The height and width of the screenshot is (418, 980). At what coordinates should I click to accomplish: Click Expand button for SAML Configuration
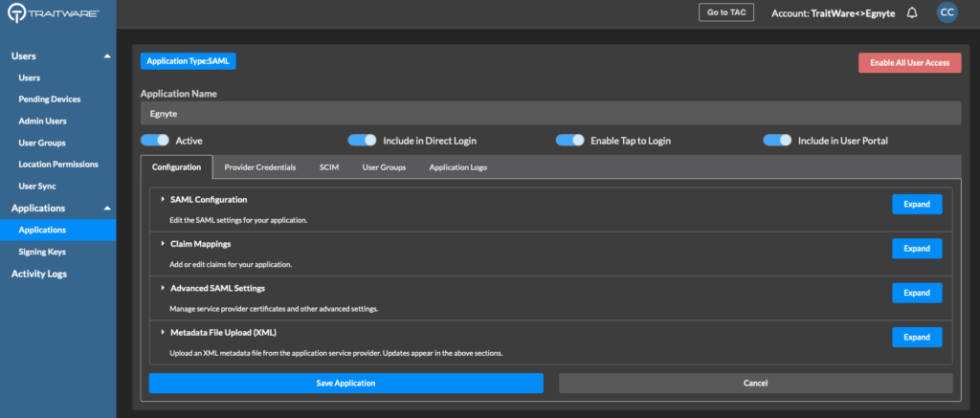point(917,205)
